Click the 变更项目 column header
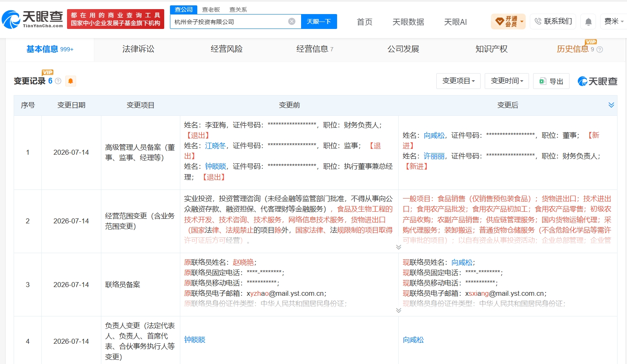Image resolution: width=627 pixels, height=364 pixels. (141, 105)
